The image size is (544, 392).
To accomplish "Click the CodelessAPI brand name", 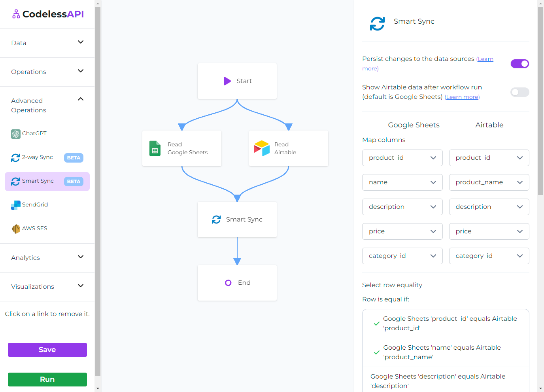I will (x=53, y=14).
